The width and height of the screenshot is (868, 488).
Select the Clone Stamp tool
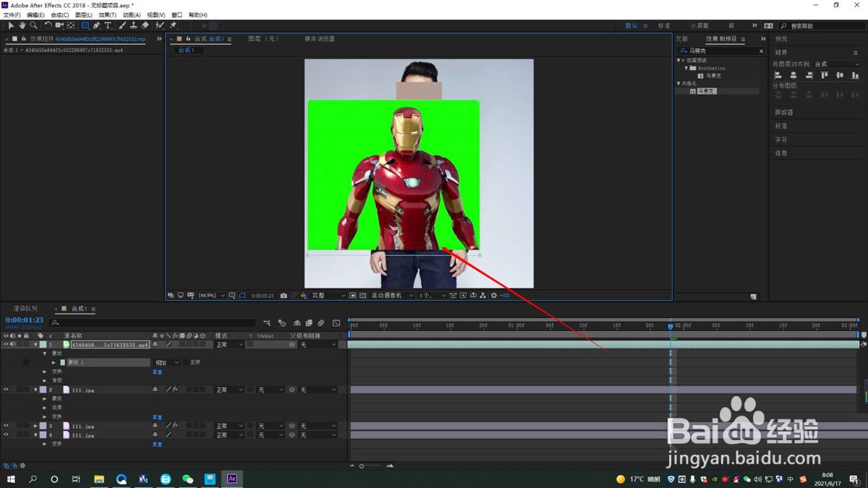coord(134,25)
